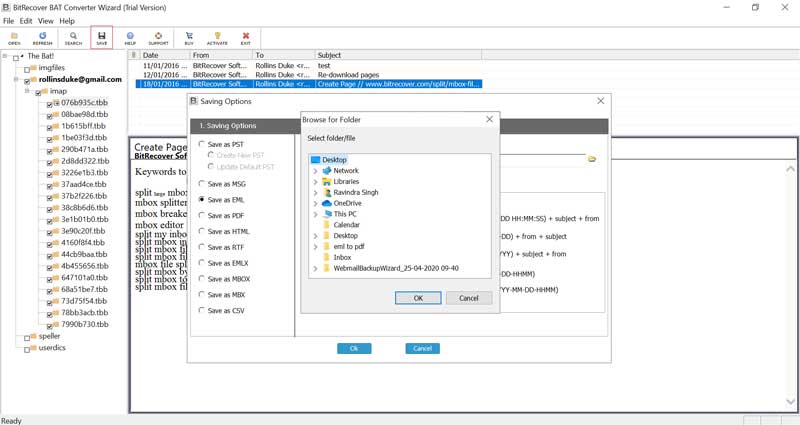Collapse The Bat! root tree node
The height and width of the screenshot is (425, 800).
tap(5, 56)
